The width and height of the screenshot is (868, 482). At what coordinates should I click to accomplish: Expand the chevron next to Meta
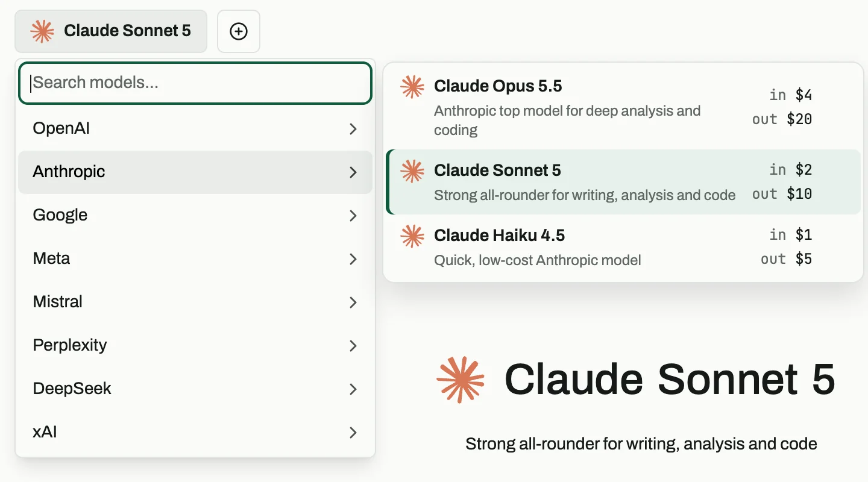point(353,259)
